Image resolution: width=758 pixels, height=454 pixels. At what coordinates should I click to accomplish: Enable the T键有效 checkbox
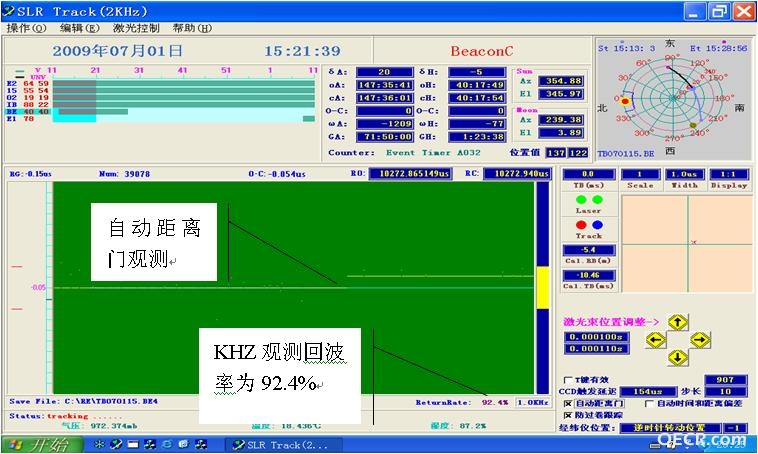pos(568,380)
